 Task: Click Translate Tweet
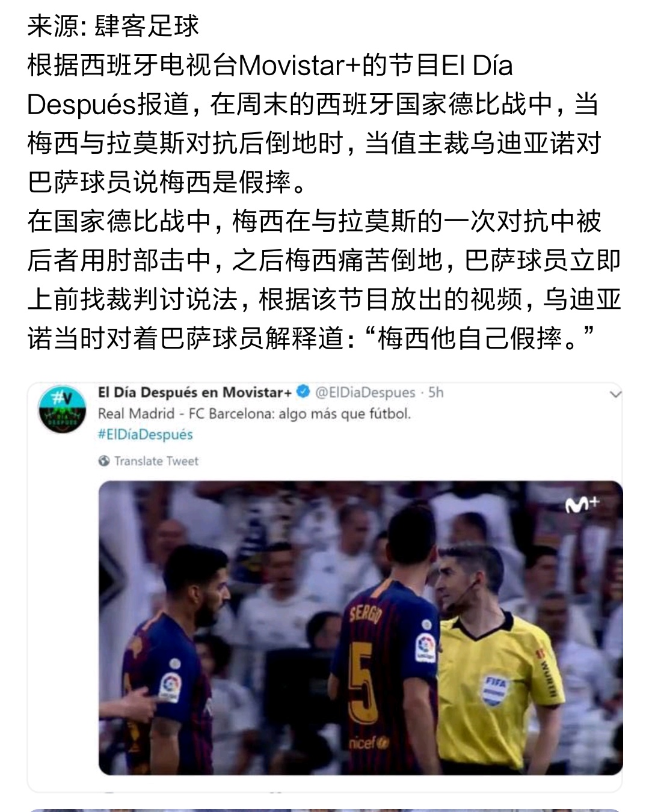point(156,461)
